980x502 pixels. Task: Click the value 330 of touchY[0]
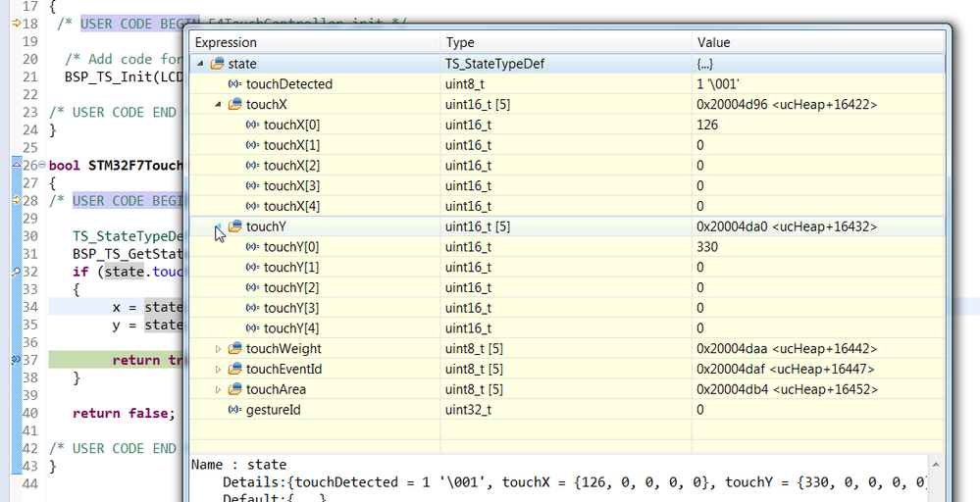tap(707, 247)
